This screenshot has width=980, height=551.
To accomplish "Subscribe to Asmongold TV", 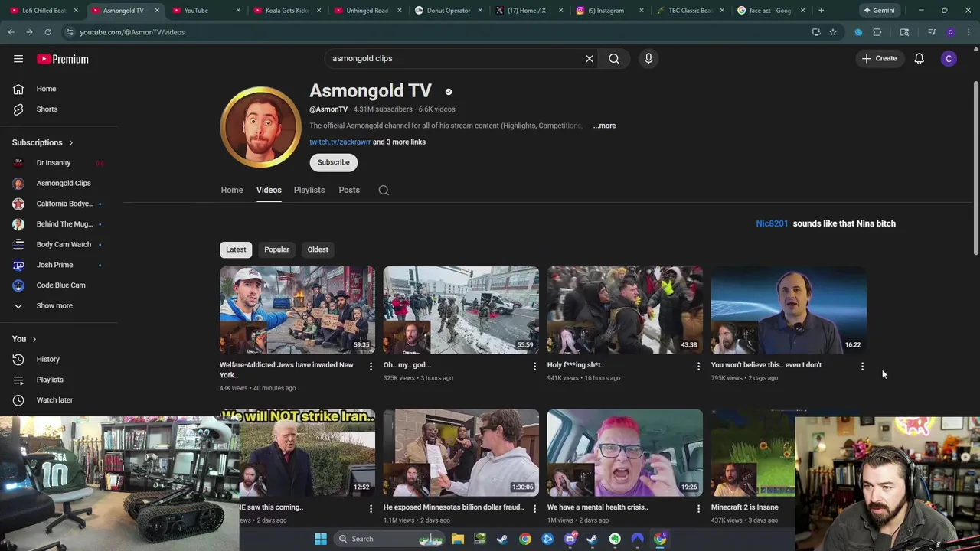I will click(333, 162).
